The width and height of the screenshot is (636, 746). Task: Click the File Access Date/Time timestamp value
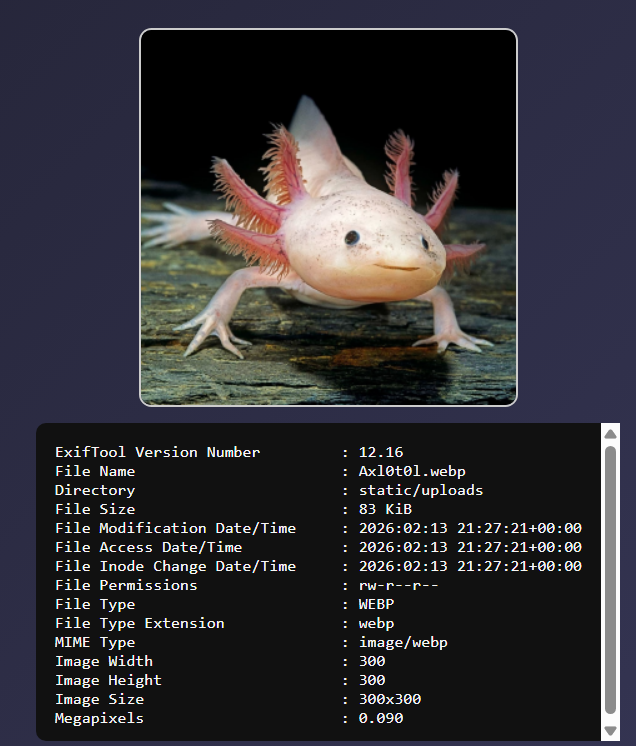pos(470,547)
